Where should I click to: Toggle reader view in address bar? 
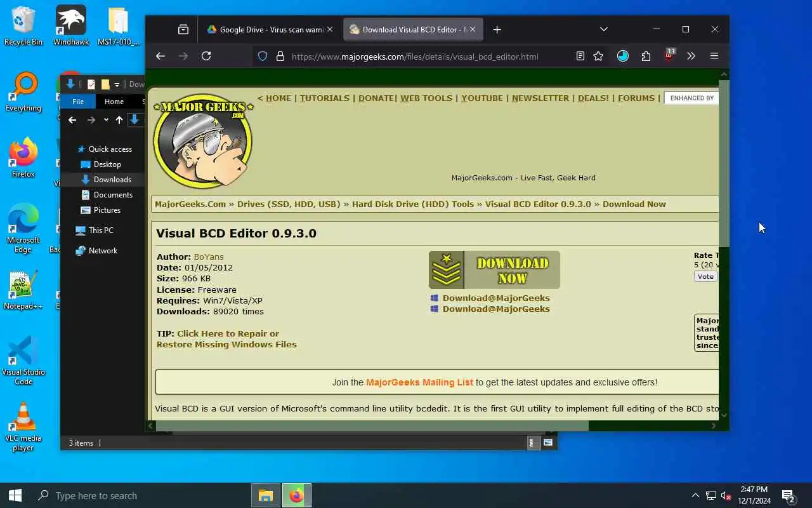580,56
